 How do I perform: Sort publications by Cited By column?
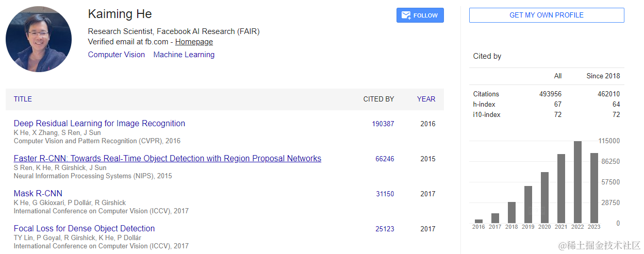[378, 99]
